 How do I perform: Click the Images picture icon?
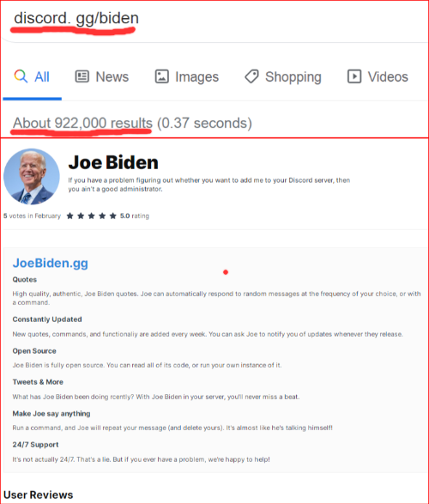(x=162, y=76)
